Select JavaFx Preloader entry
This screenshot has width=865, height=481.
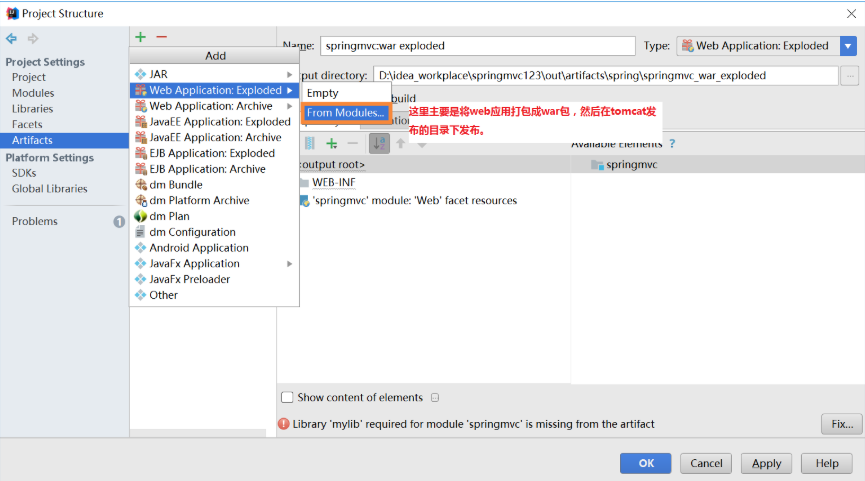tap(215, 279)
